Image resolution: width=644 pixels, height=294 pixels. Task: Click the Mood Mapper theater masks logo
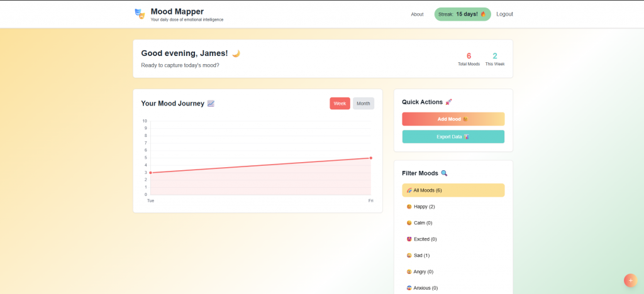140,14
